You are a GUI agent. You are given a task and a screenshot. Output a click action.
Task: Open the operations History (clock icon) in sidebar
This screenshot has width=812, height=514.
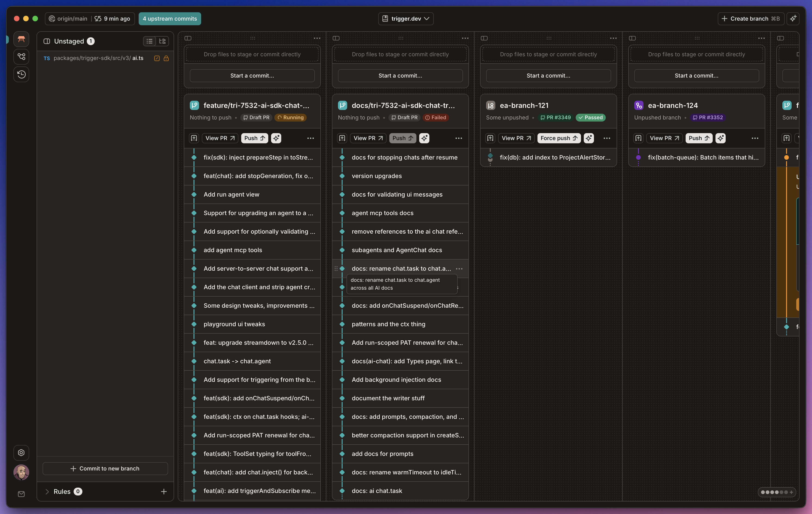click(21, 74)
